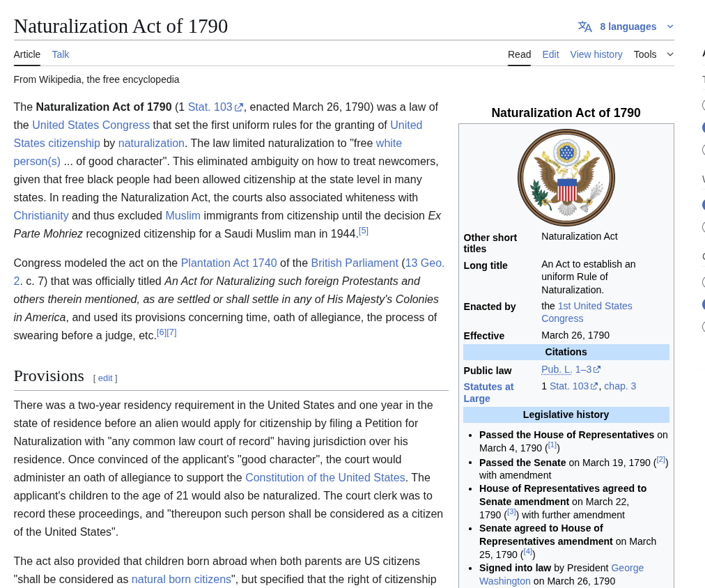Image resolution: width=705 pixels, height=588 pixels.
Task: Open the Edit tab
Action: click(550, 54)
